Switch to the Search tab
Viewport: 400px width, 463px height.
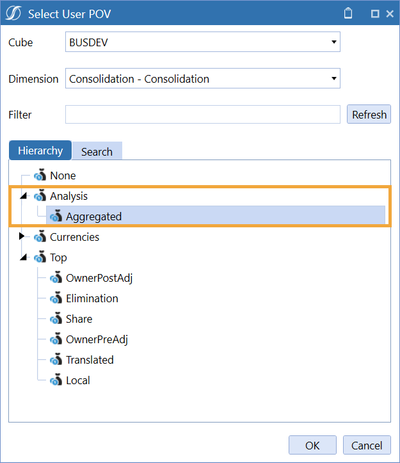tap(97, 151)
